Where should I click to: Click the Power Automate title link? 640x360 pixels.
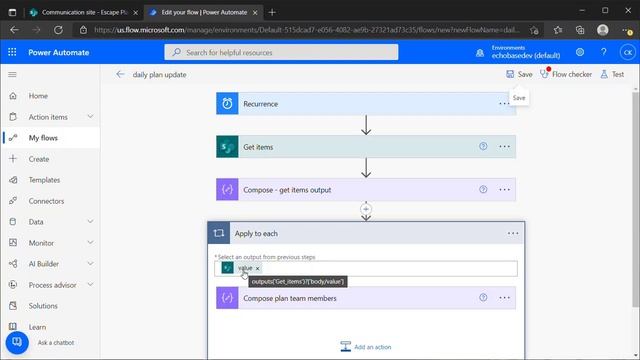[58, 52]
